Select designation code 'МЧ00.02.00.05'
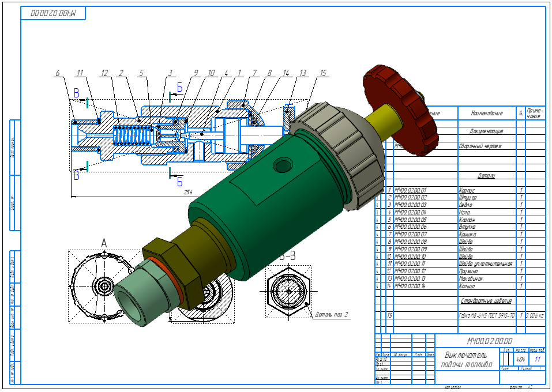 411,220
